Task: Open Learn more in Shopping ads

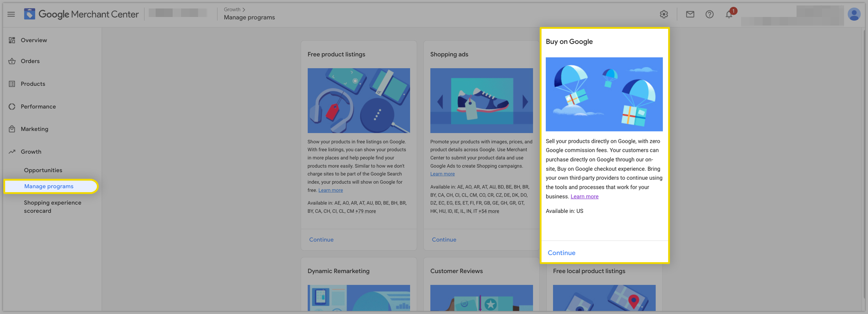Action: point(442,174)
